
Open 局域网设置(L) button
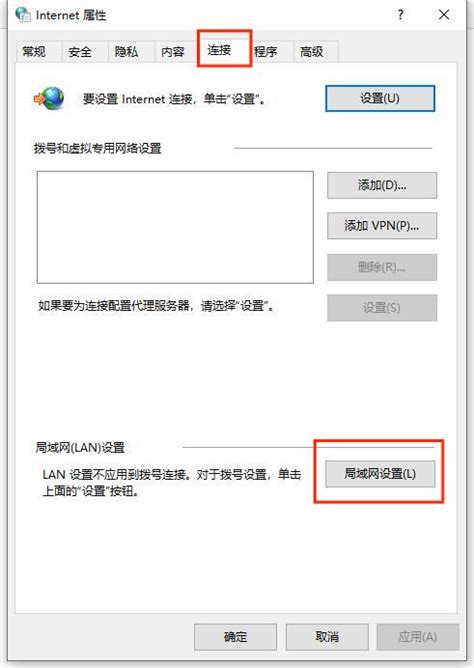coord(380,474)
